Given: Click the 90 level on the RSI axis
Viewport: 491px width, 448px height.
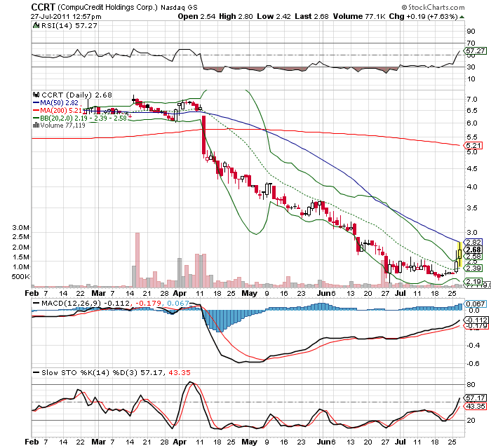Looking at the screenshot, I should click(x=471, y=31).
